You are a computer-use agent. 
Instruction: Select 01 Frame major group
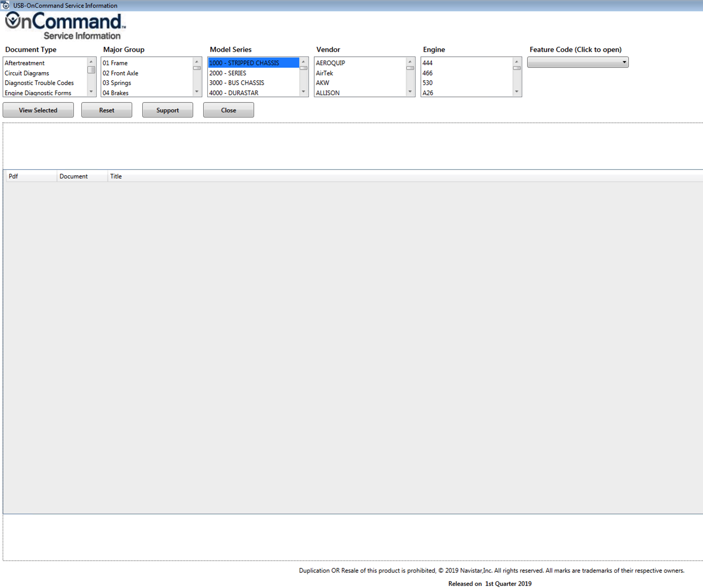[147, 63]
